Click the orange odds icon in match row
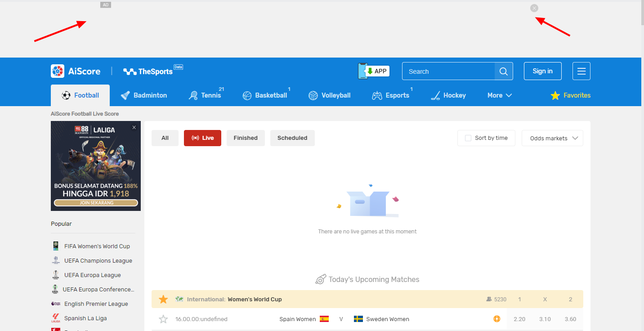 pos(496,319)
